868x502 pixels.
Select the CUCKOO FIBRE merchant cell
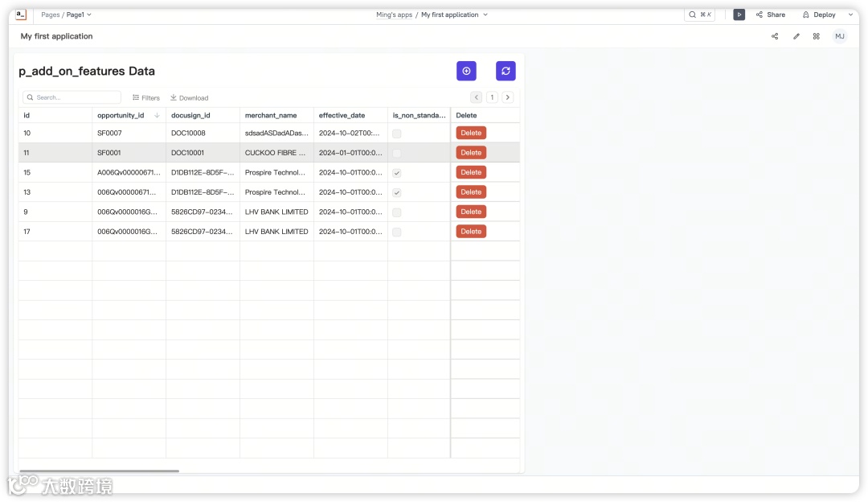[276, 153]
